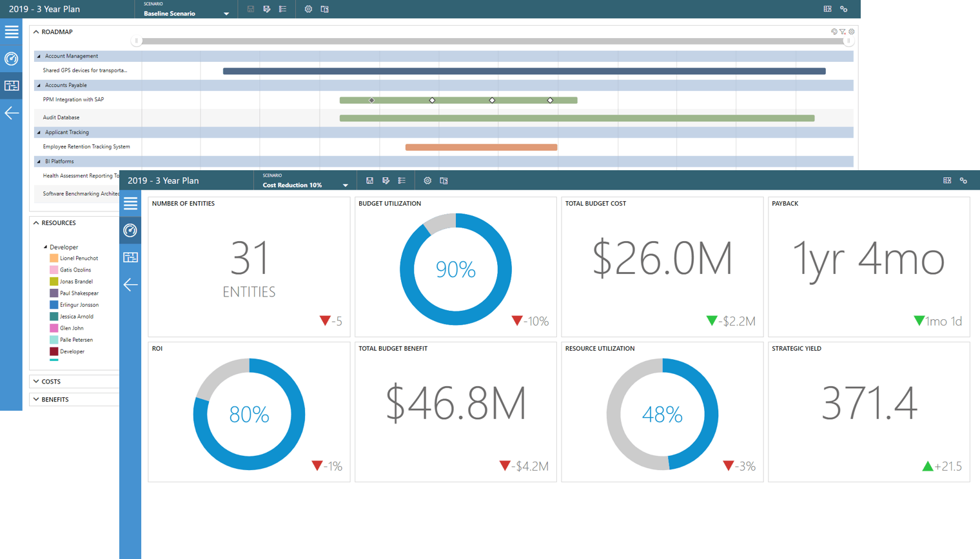Select the 'Employee Retention Tracking System' row label
This screenshot has height=559, width=980.
tap(86, 146)
